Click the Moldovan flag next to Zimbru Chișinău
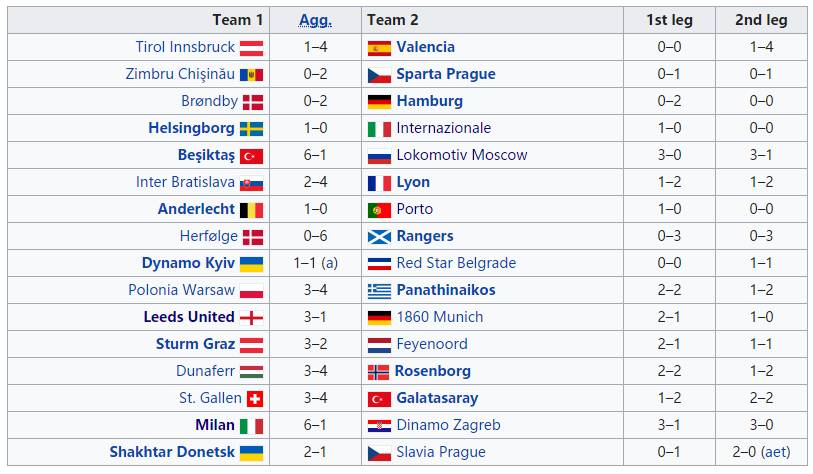813x474 pixels. tap(251, 74)
